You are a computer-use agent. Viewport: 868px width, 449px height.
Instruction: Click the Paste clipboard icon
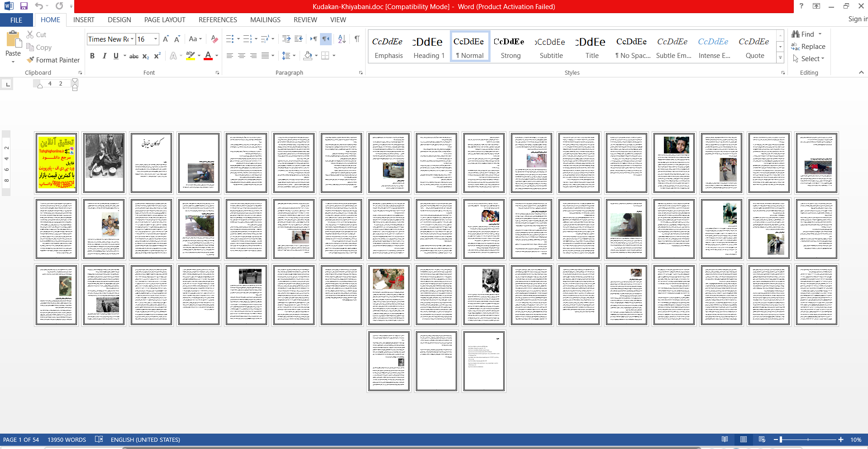tap(13, 40)
